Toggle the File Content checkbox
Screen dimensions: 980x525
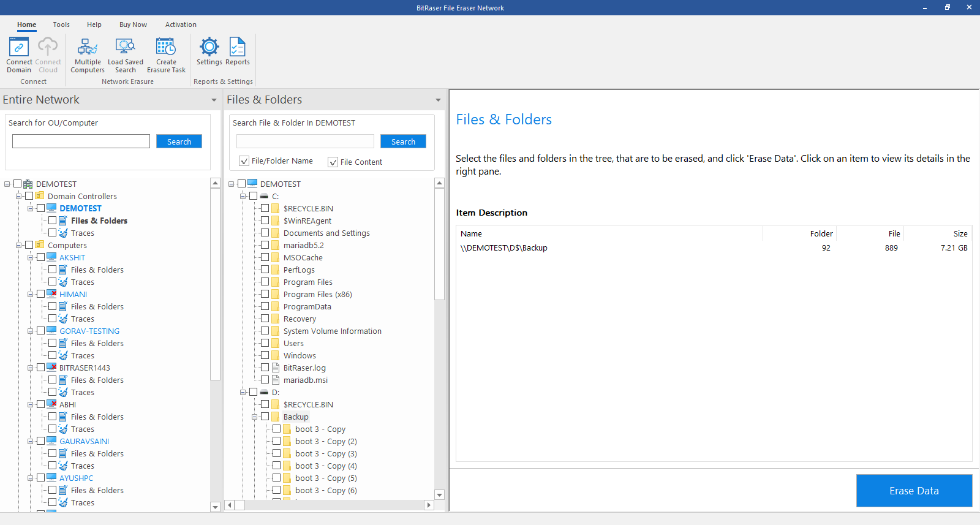coord(333,162)
